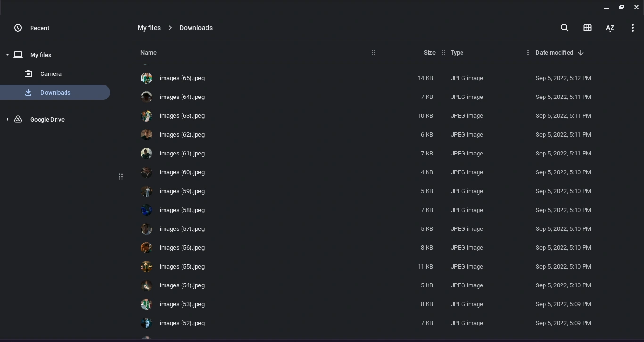
Task: Open the AZ sort options
Action: (610, 28)
